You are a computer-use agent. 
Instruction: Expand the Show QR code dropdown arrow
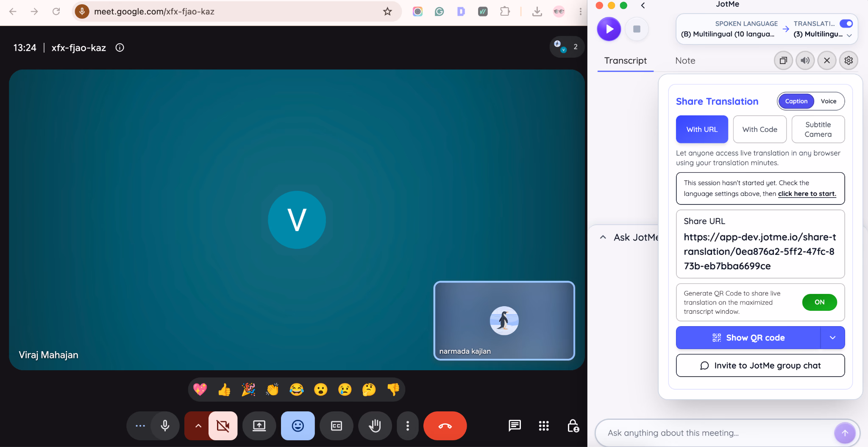[x=832, y=338]
